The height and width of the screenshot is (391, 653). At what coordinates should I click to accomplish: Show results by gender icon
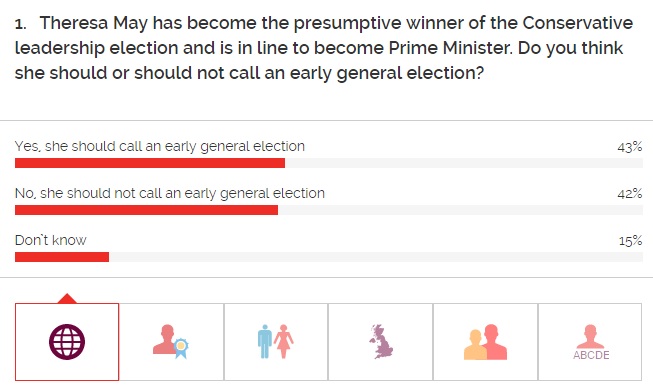coord(276,342)
